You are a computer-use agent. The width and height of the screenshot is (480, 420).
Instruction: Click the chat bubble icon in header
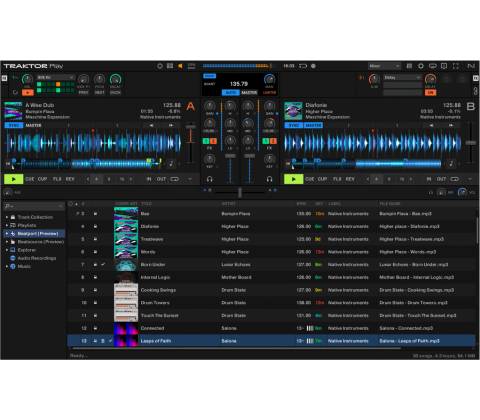coord(444,66)
